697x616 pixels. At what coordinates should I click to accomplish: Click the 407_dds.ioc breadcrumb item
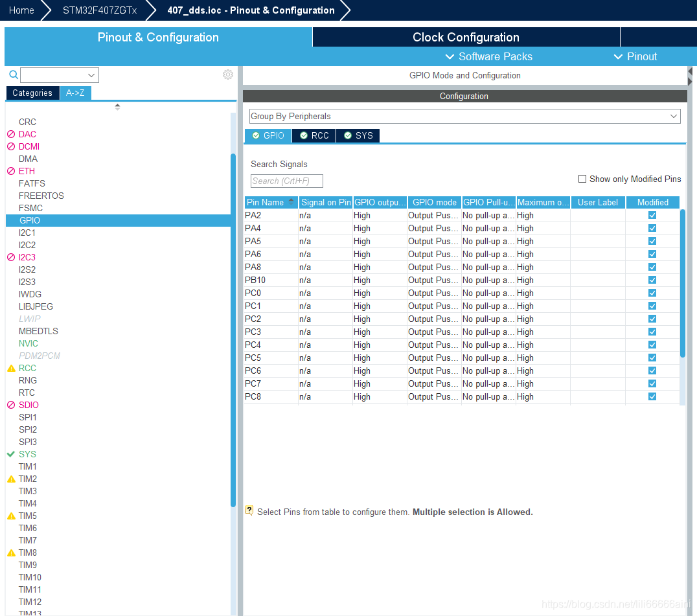pyautogui.click(x=251, y=10)
